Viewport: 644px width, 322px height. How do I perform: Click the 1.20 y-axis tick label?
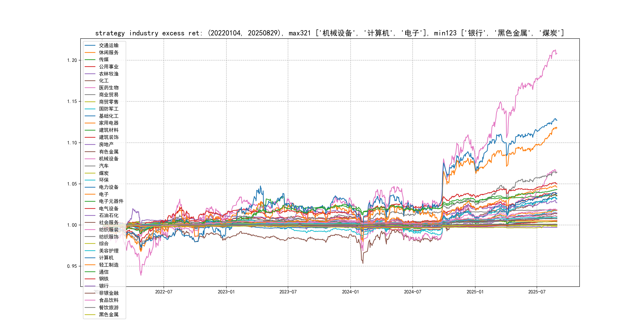72,60
